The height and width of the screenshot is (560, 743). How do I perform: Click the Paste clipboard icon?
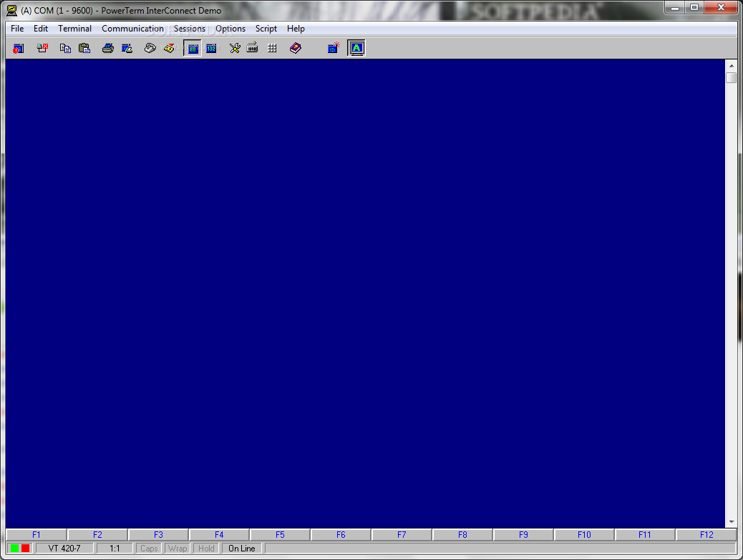[x=84, y=48]
